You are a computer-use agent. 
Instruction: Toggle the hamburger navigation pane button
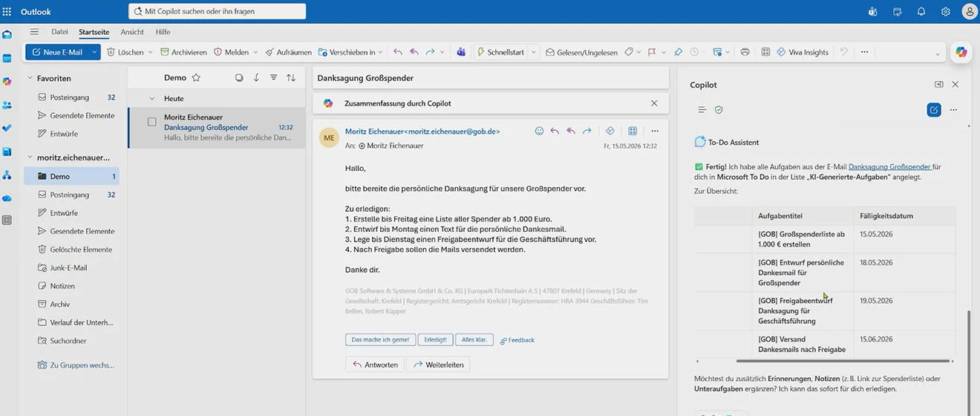pyautogui.click(x=34, y=32)
